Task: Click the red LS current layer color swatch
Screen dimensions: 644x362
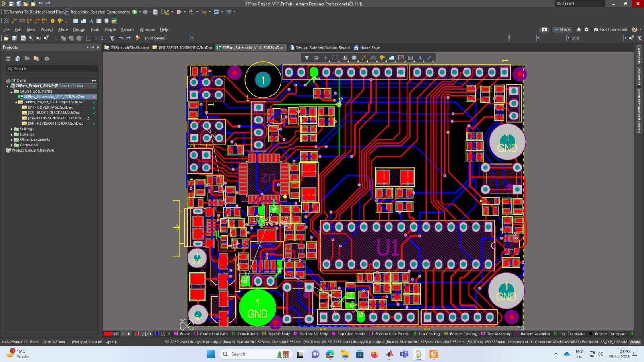Action: pos(108,334)
